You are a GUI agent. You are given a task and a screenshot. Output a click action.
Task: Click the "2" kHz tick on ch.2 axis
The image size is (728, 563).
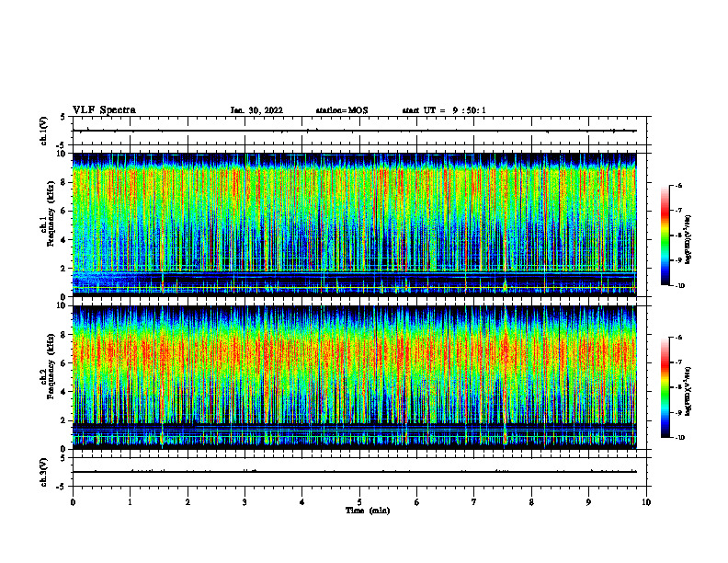pyautogui.click(x=63, y=420)
